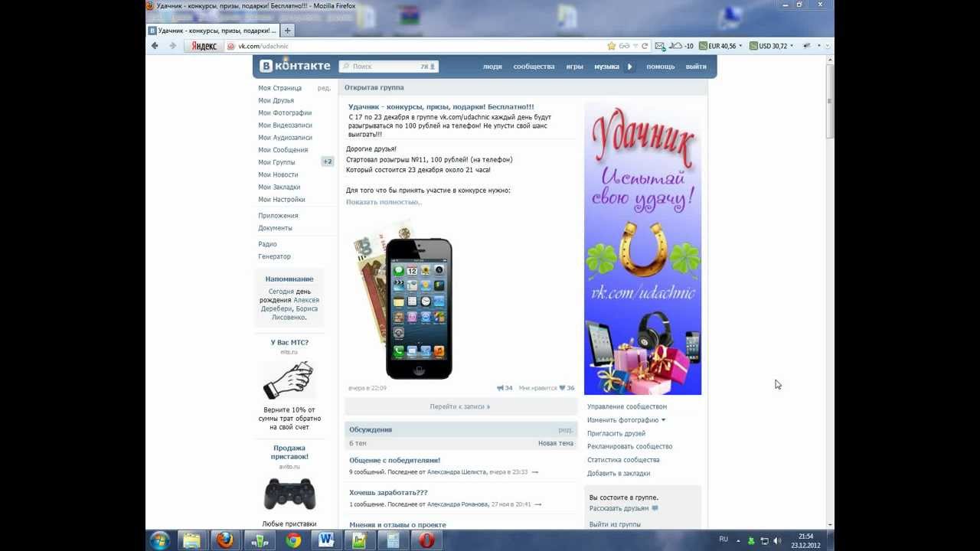Viewport: 980px width, 551px height.
Task: Click the ВКонтакте logo in the header
Action: (x=295, y=67)
